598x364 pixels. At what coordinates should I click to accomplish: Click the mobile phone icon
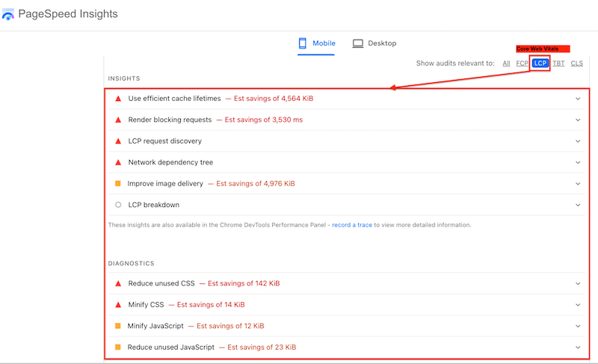303,43
